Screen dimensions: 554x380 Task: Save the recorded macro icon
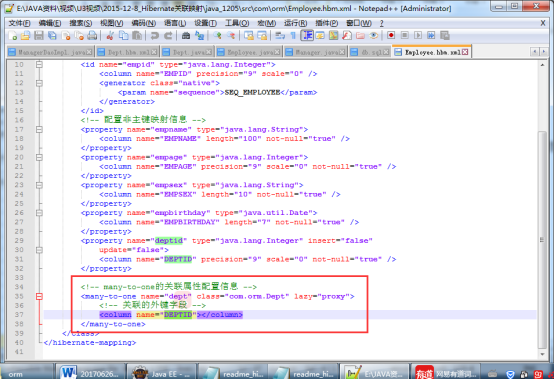[x=444, y=36]
